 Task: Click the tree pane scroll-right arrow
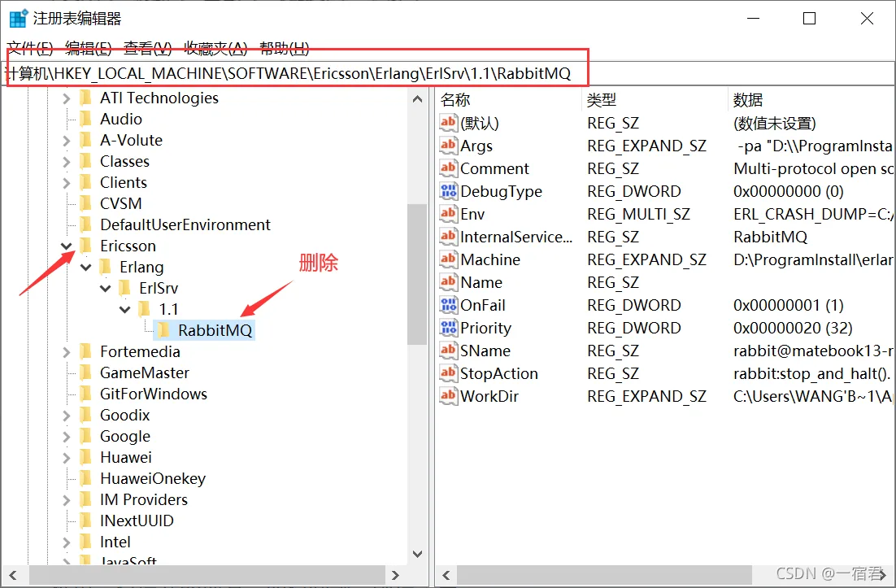pyautogui.click(x=395, y=575)
